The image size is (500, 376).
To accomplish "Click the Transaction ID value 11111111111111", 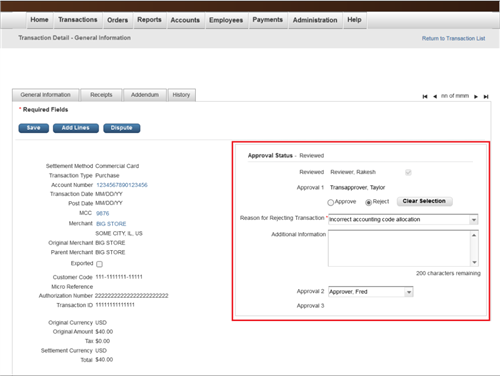I will pyautogui.click(x=115, y=305).
